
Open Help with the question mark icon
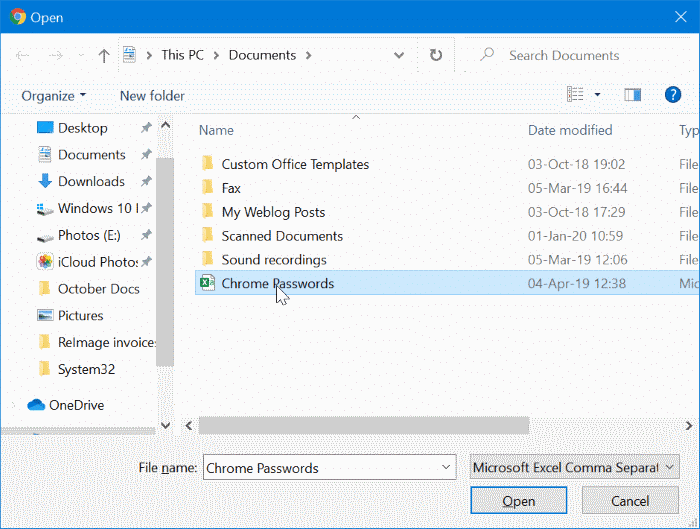tap(673, 95)
